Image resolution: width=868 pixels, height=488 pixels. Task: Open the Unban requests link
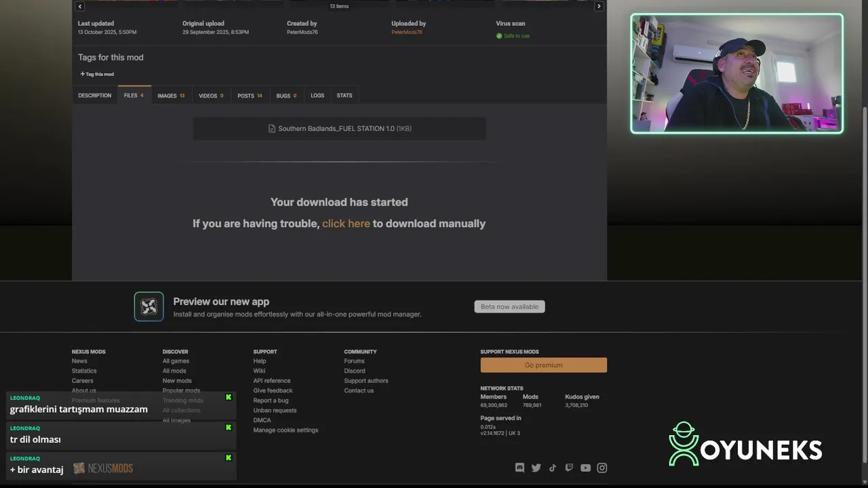point(275,410)
